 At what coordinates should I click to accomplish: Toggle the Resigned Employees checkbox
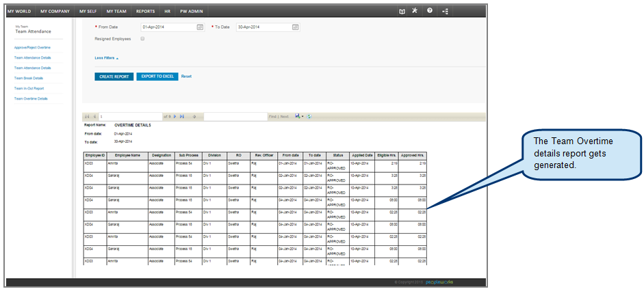click(x=142, y=38)
